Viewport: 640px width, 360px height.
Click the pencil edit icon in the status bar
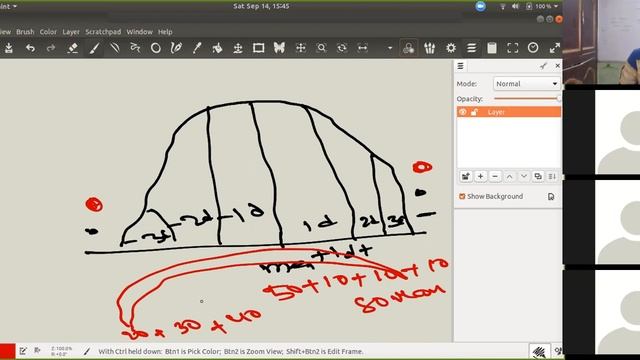[x=23, y=351]
